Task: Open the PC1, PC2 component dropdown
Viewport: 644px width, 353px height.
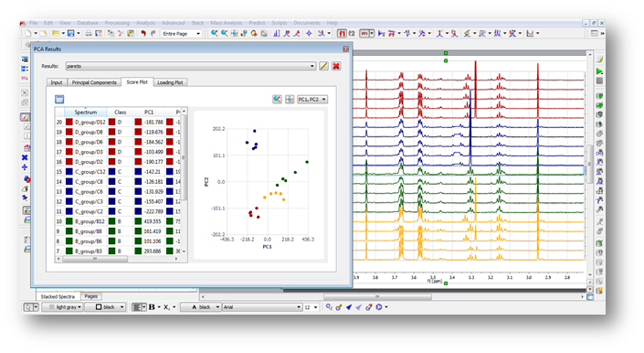Action: (x=312, y=99)
